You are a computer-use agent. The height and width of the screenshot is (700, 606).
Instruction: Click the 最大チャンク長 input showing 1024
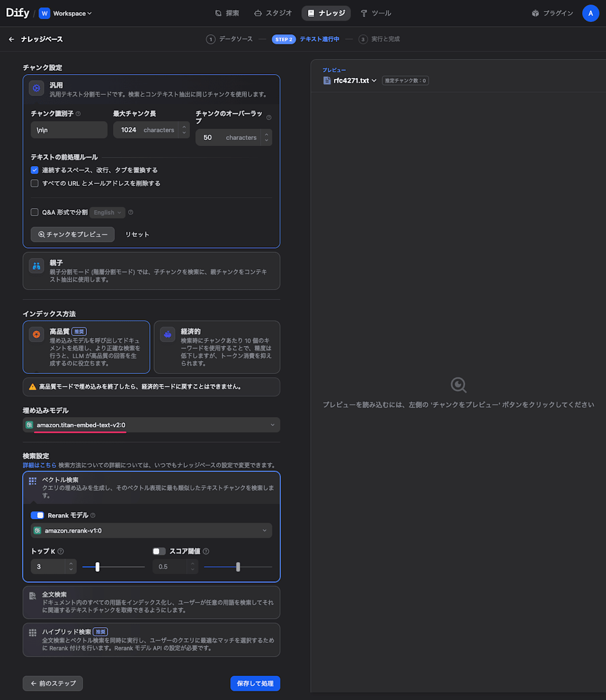145,130
